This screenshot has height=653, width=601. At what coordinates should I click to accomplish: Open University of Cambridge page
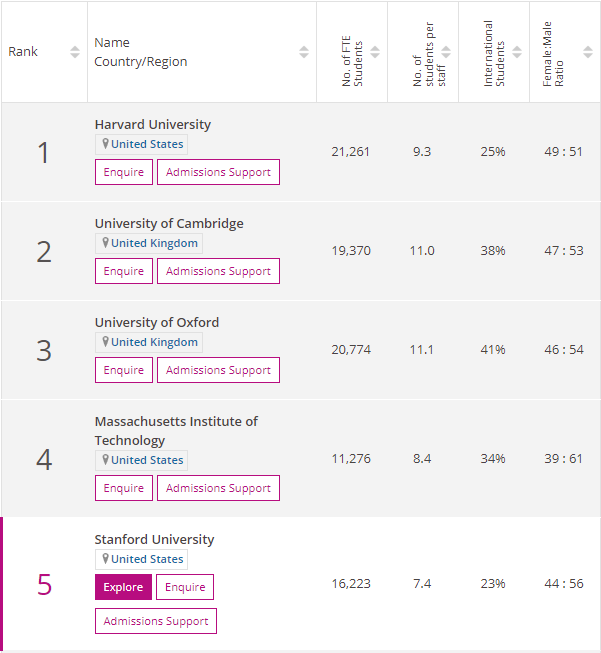[x=169, y=224]
